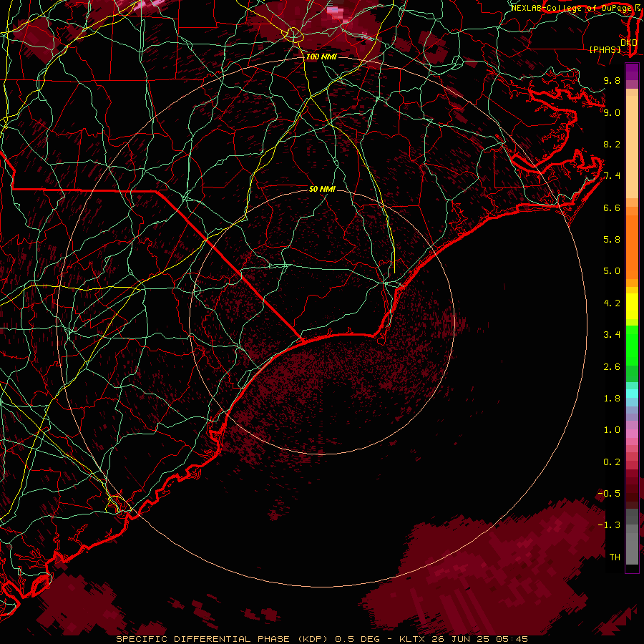Click the 5.0 scale value
644x644 pixels.
pos(612,271)
